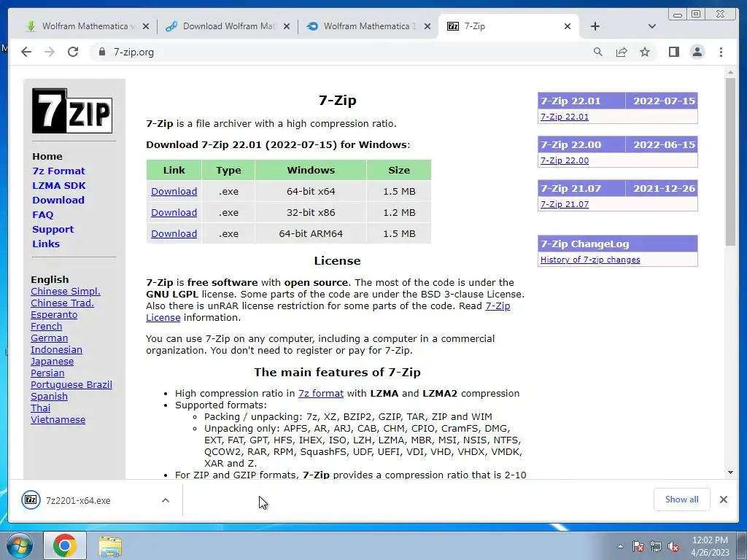Open the FAQ sidebar link

point(43,215)
